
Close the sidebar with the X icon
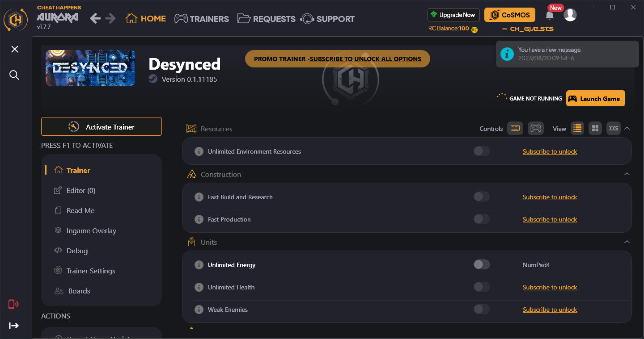click(x=15, y=49)
